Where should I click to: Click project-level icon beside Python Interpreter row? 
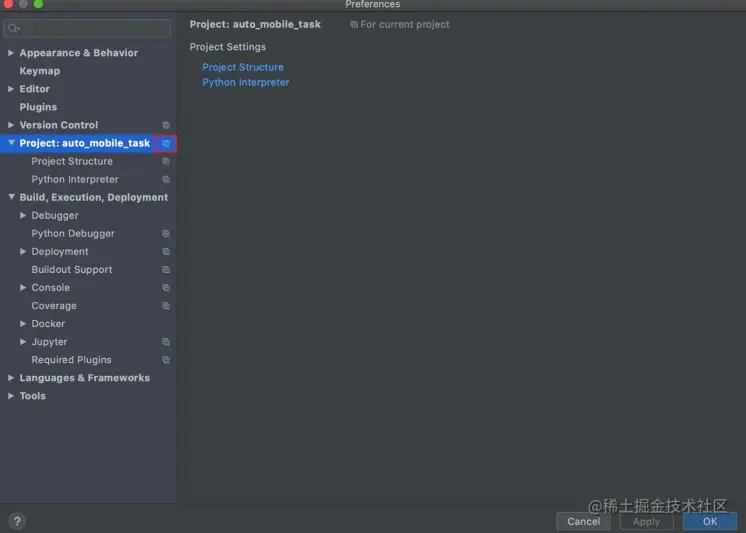166,179
